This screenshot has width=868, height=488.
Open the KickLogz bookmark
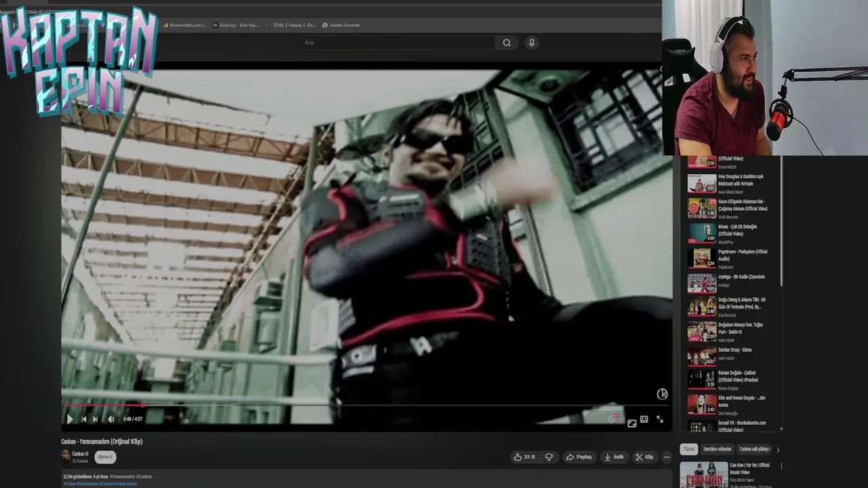(x=236, y=25)
